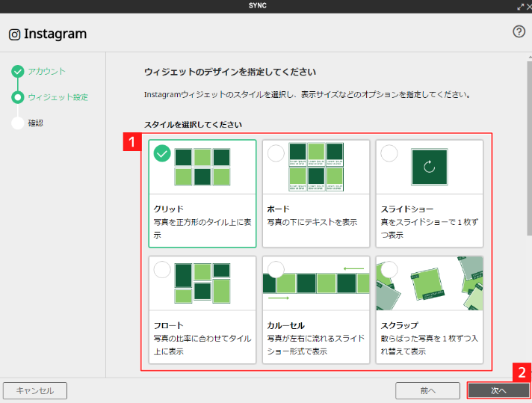Click the grid style preview thumbnail
532x403 pixels.
click(x=202, y=167)
